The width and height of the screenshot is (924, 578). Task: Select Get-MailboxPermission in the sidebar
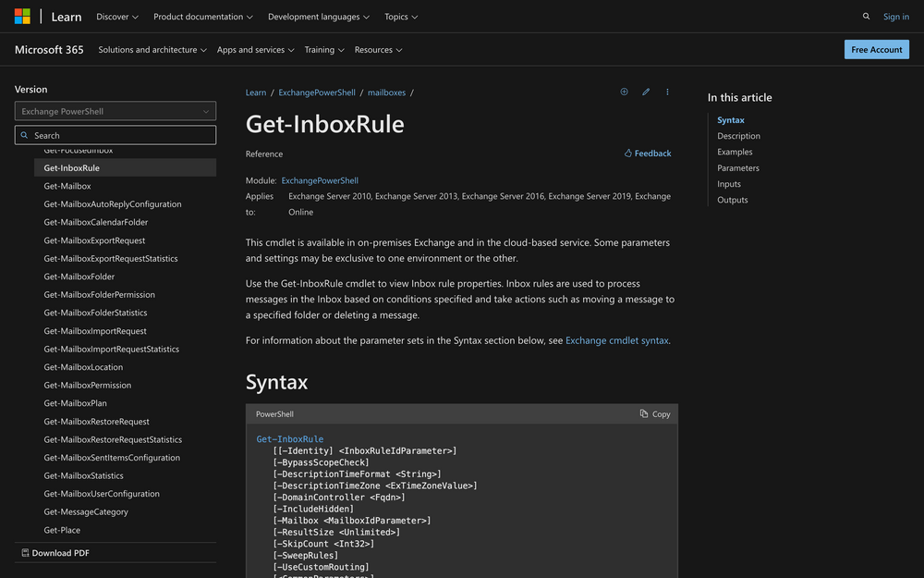tap(88, 386)
